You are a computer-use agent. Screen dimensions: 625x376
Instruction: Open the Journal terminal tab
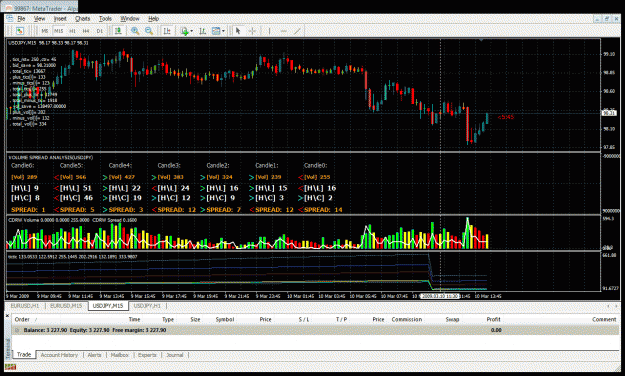pyautogui.click(x=175, y=355)
